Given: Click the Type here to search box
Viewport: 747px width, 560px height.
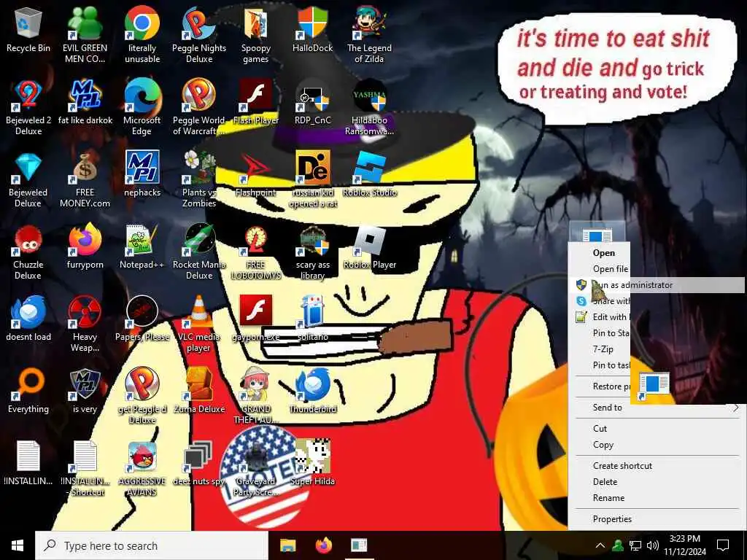Looking at the screenshot, I should (x=152, y=545).
